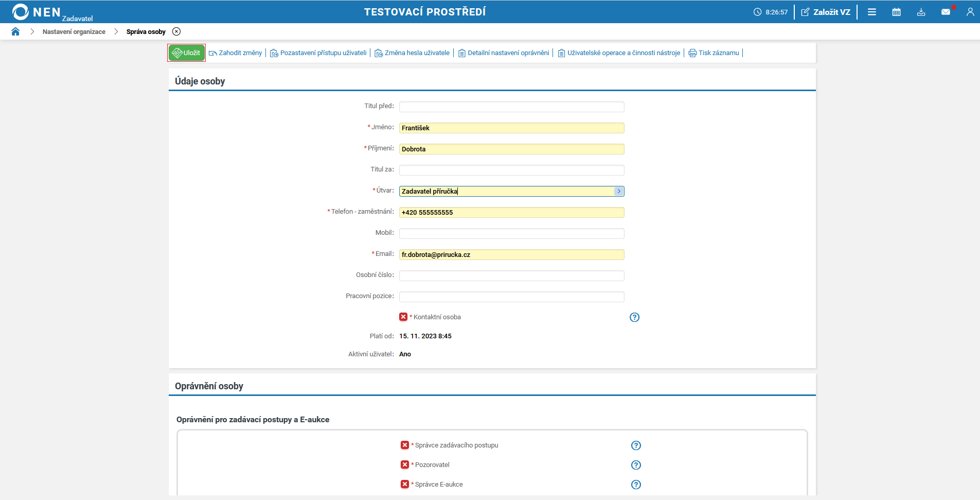Toggle the Pozorovatel checkbox
Image resolution: width=980 pixels, height=500 pixels.
tap(405, 464)
